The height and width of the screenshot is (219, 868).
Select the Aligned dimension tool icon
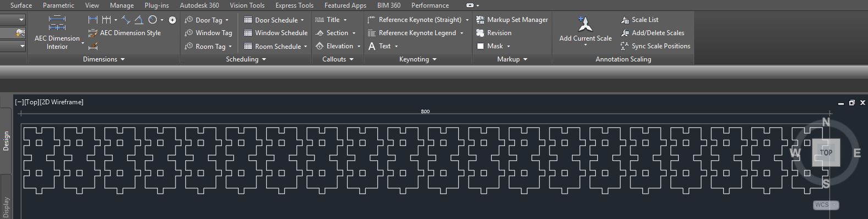[126, 20]
